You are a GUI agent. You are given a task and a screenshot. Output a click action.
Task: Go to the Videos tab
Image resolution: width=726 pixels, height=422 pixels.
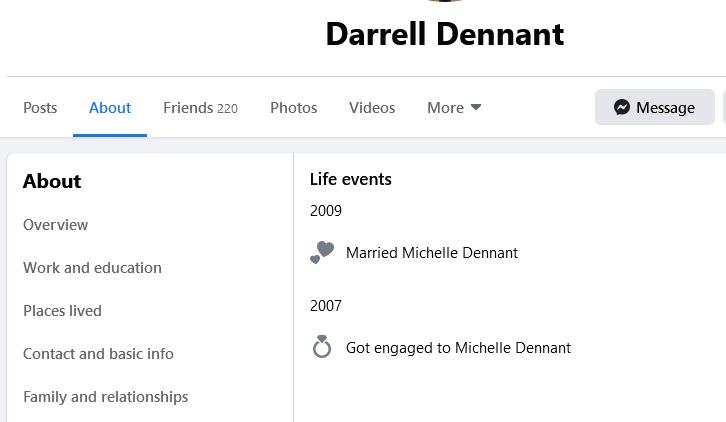coord(372,107)
